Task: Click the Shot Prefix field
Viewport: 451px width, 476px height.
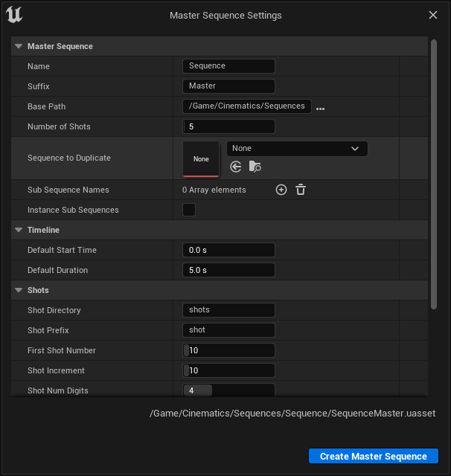Action: click(228, 330)
